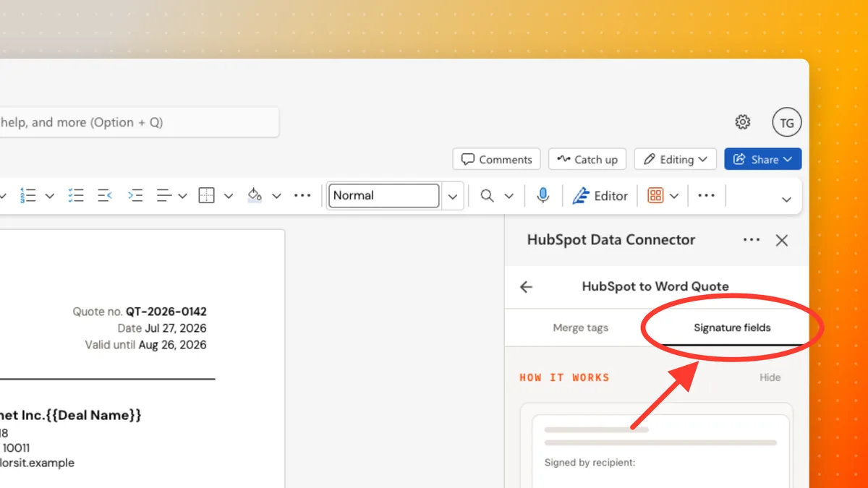Switch to the Signature fields tab

732,328
